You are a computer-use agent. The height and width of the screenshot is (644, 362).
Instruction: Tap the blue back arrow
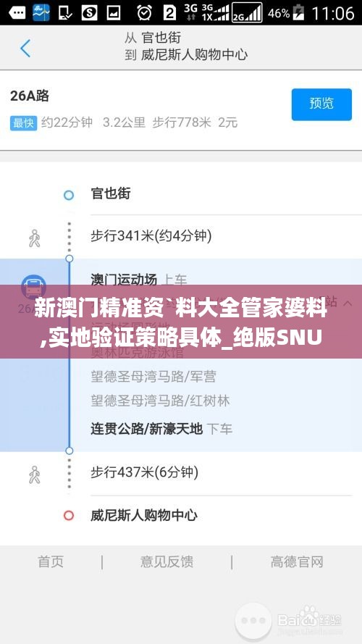25,48
